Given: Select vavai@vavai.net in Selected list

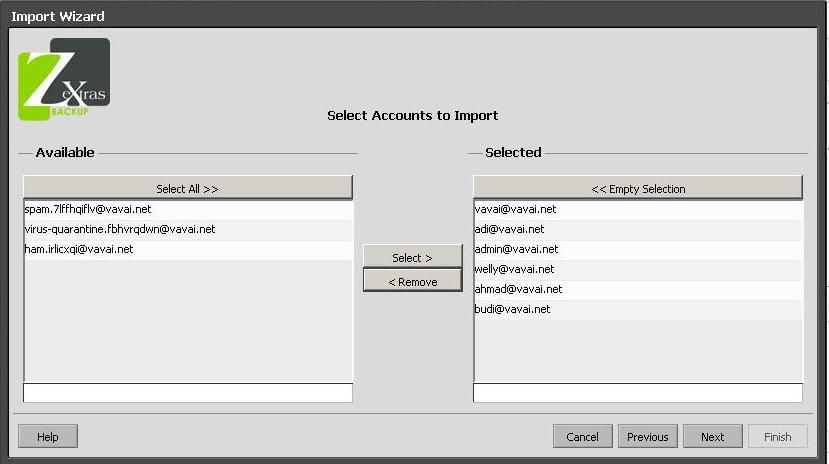Looking at the screenshot, I should click(638, 209).
